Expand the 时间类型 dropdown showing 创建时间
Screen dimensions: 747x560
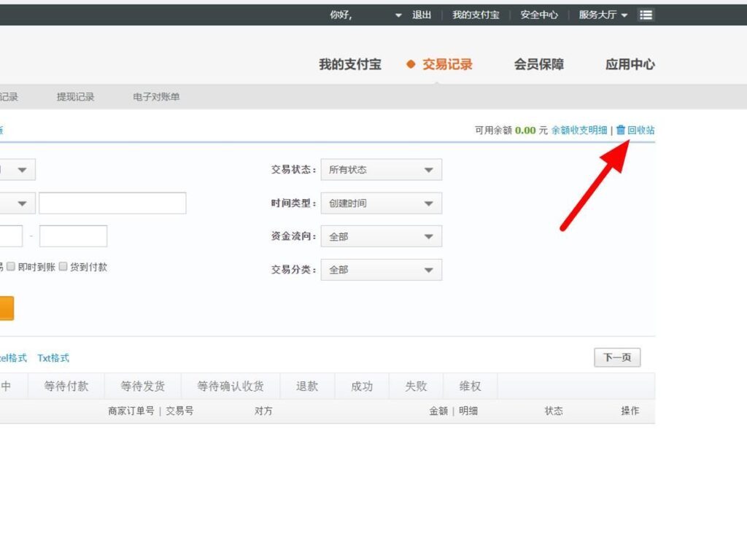click(x=381, y=203)
